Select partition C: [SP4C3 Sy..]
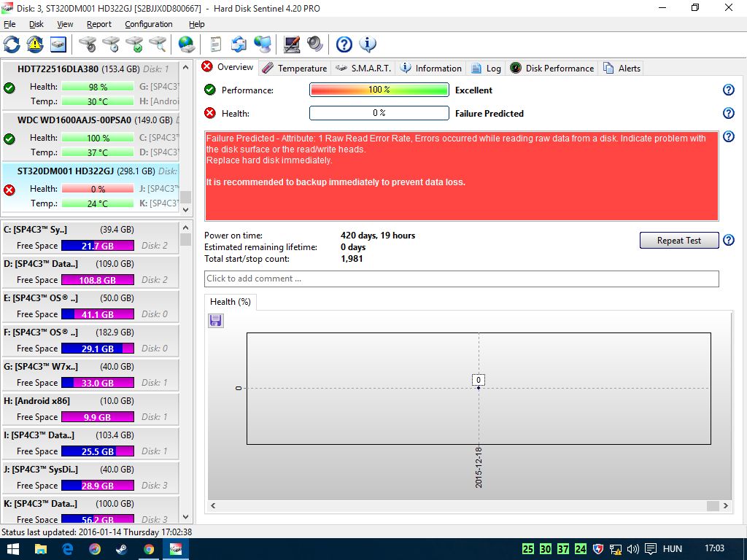The width and height of the screenshot is (747, 560). (90, 237)
